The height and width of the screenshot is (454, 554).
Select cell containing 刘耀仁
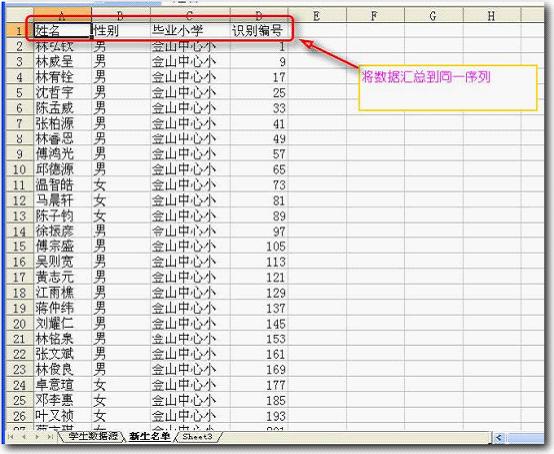tap(62, 324)
